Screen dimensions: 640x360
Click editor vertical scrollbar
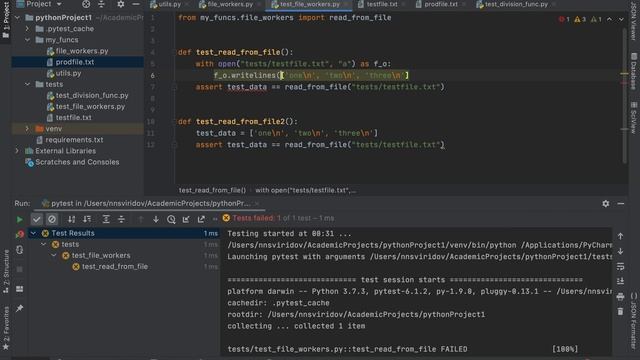click(x=624, y=96)
